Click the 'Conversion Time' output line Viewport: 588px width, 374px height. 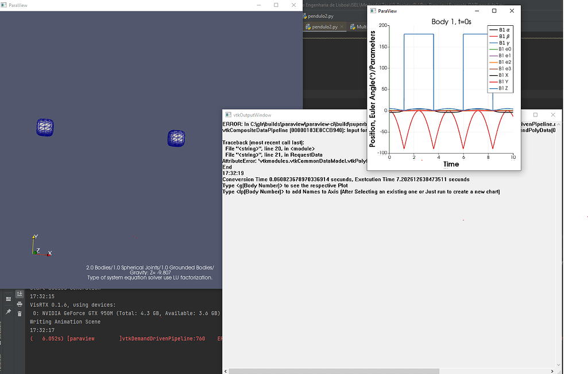tap(346, 180)
